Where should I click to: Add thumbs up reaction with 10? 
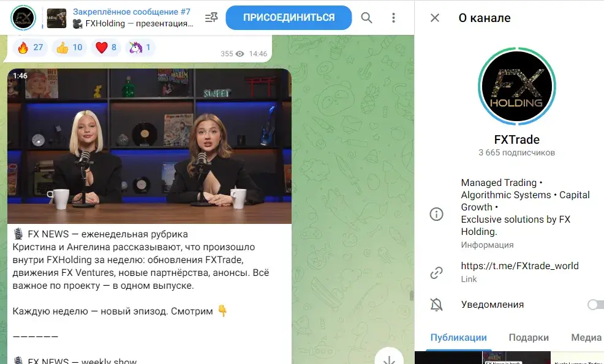point(69,47)
